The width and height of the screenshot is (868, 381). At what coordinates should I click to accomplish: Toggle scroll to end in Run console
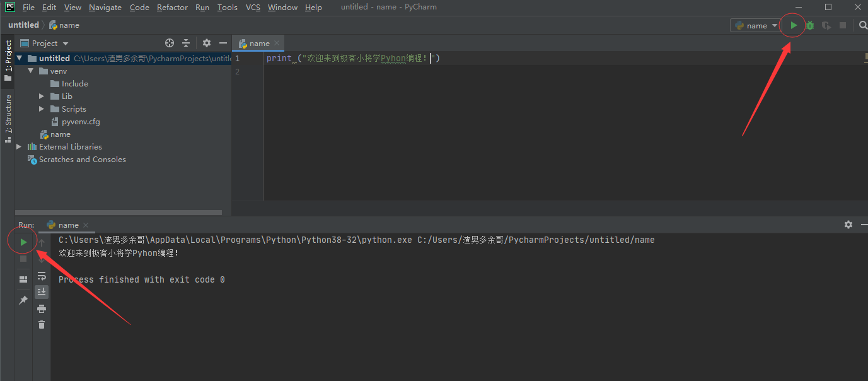pos(42,291)
